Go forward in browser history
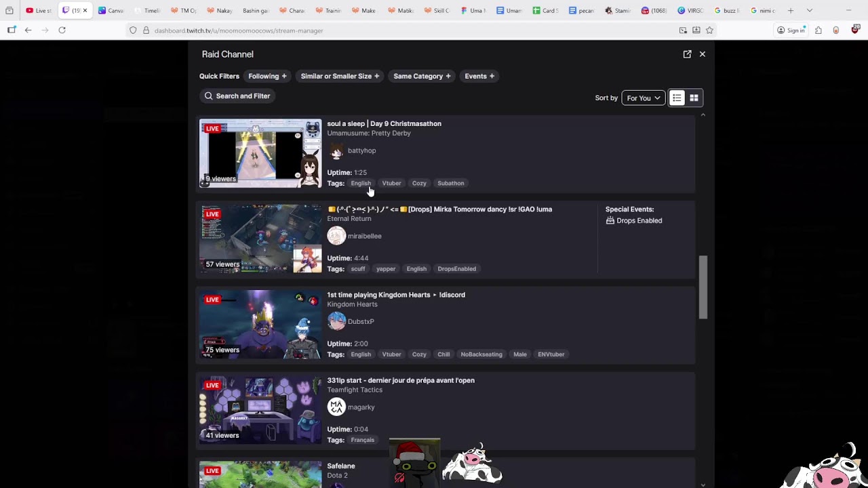Viewport: 868px width, 488px height. tap(45, 30)
